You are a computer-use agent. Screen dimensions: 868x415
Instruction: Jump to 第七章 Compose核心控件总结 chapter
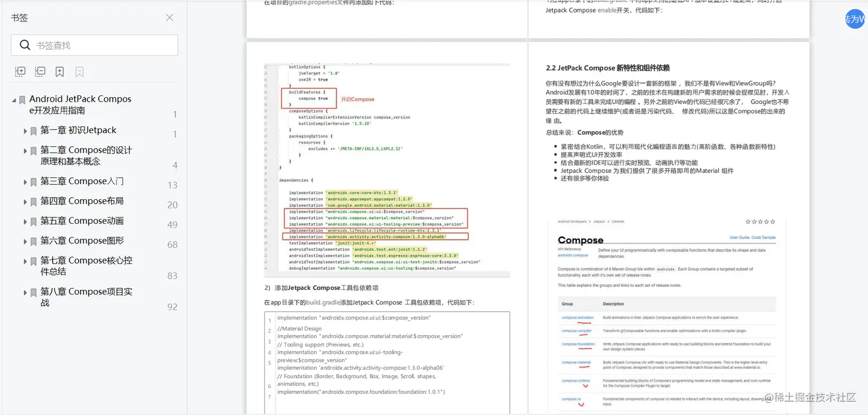pos(86,266)
